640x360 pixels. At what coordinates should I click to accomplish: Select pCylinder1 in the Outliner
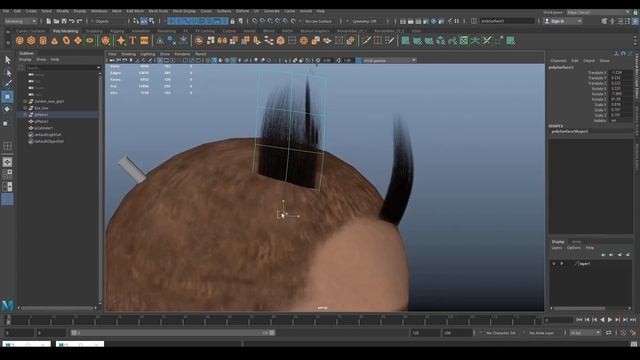pyautogui.click(x=44, y=128)
